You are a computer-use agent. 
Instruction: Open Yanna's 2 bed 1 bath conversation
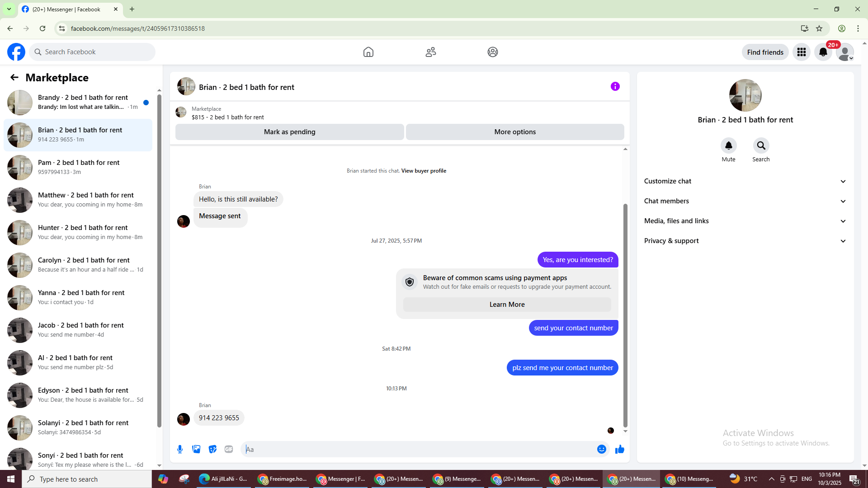(x=78, y=298)
